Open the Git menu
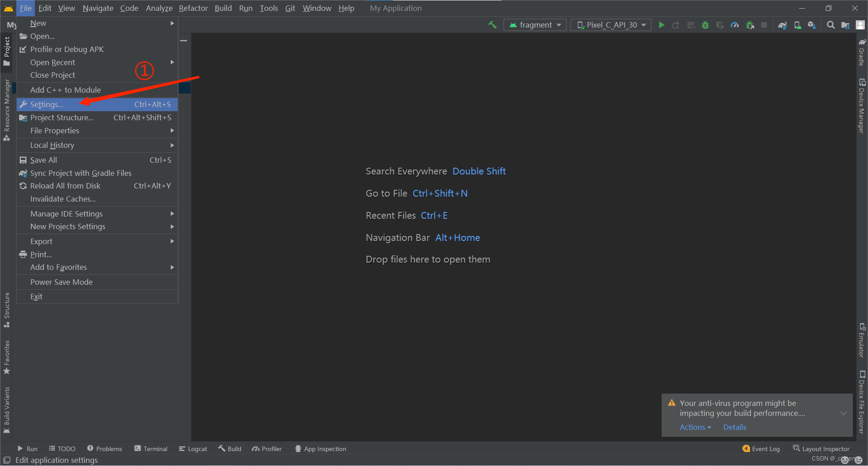Screen dimensions: 868x466 pyautogui.click(x=290, y=8)
